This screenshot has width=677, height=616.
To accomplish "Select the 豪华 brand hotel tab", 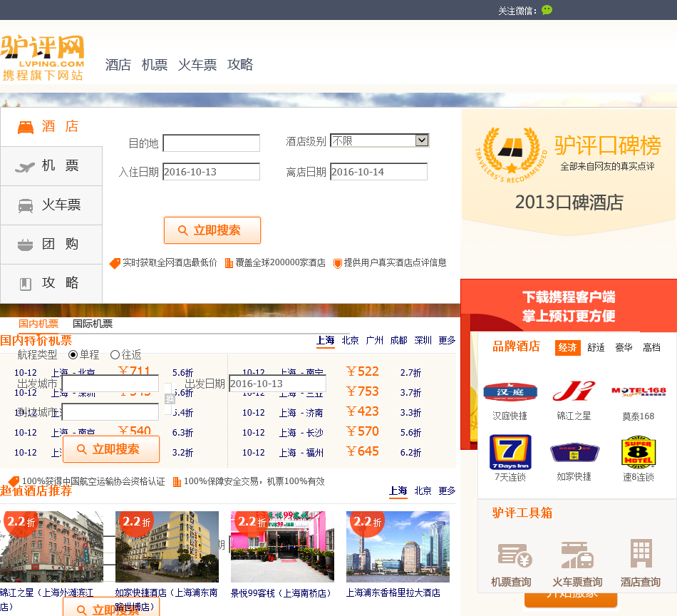I will click(624, 347).
